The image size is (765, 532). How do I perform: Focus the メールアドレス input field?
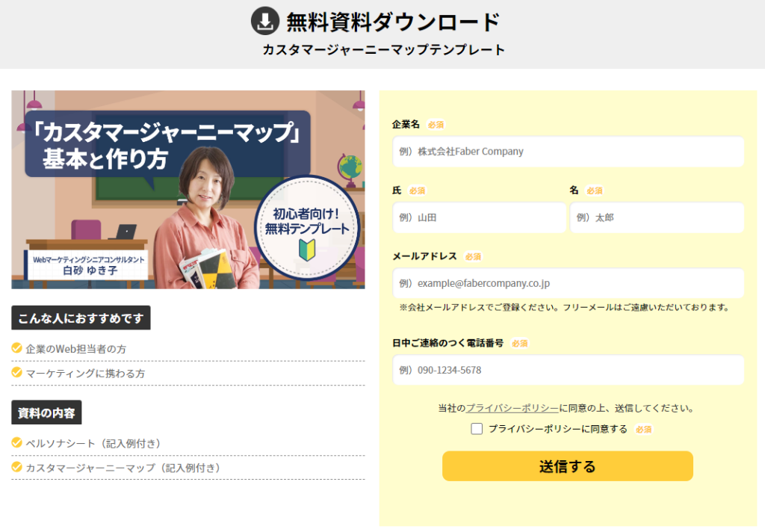tap(568, 284)
